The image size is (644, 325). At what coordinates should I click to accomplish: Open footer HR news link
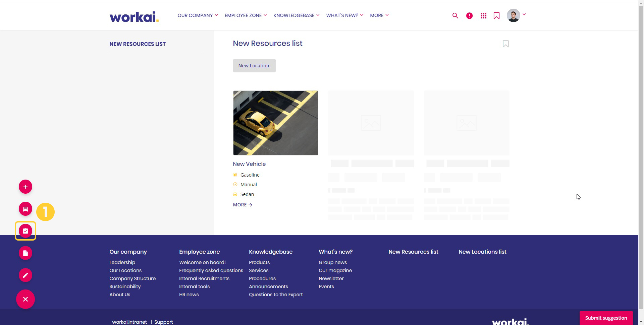pos(189,295)
